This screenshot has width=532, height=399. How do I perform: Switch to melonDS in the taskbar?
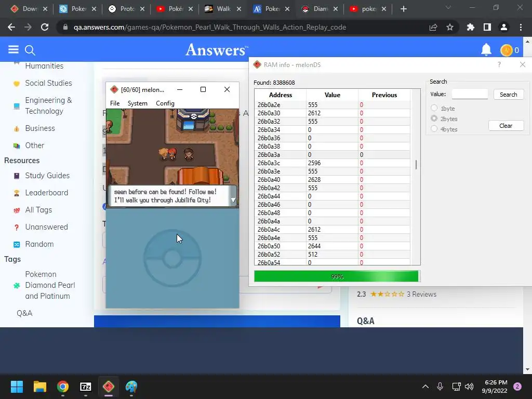coord(109,387)
